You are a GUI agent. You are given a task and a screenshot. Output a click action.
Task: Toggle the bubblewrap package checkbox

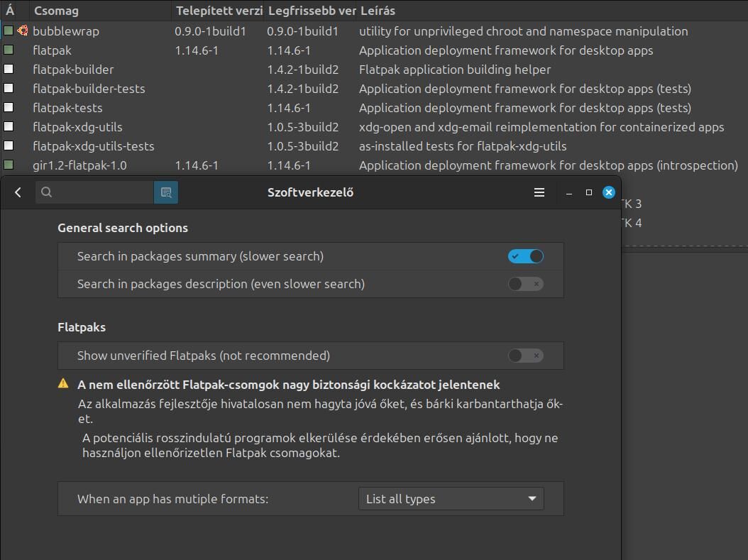[9, 31]
